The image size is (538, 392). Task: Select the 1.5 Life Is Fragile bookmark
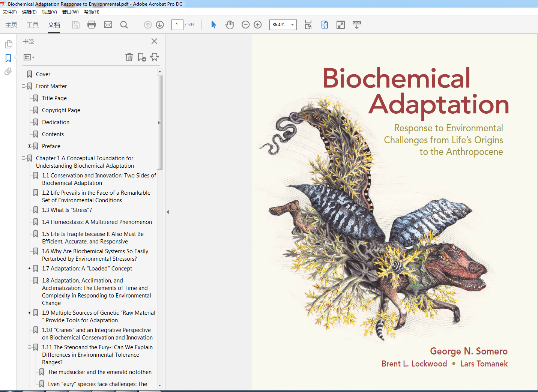(x=93, y=238)
